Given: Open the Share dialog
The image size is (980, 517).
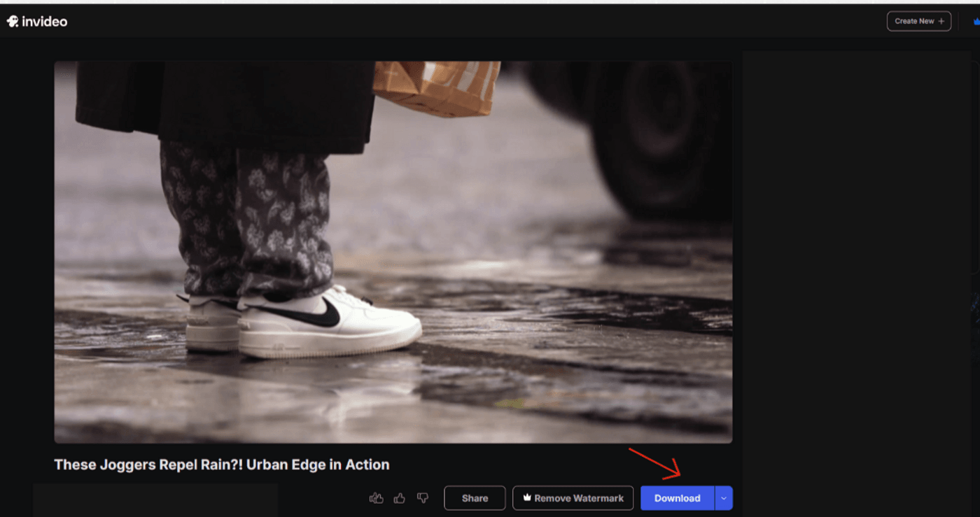Looking at the screenshot, I should pyautogui.click(x=475, y=498).
